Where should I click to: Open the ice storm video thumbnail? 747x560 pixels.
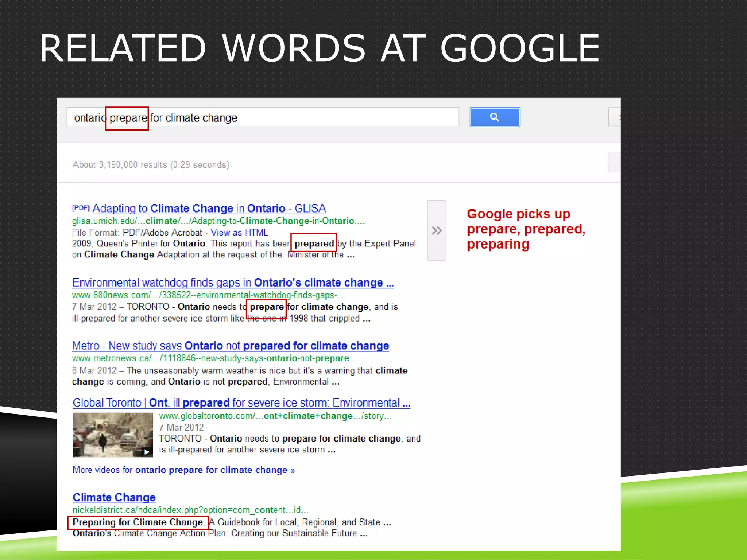pyautogui.click(x=113, y=435)
